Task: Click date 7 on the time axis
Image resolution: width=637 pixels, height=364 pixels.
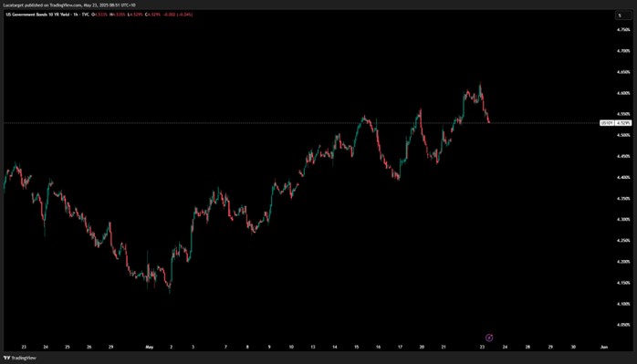Action: click(x=225, y=348)
